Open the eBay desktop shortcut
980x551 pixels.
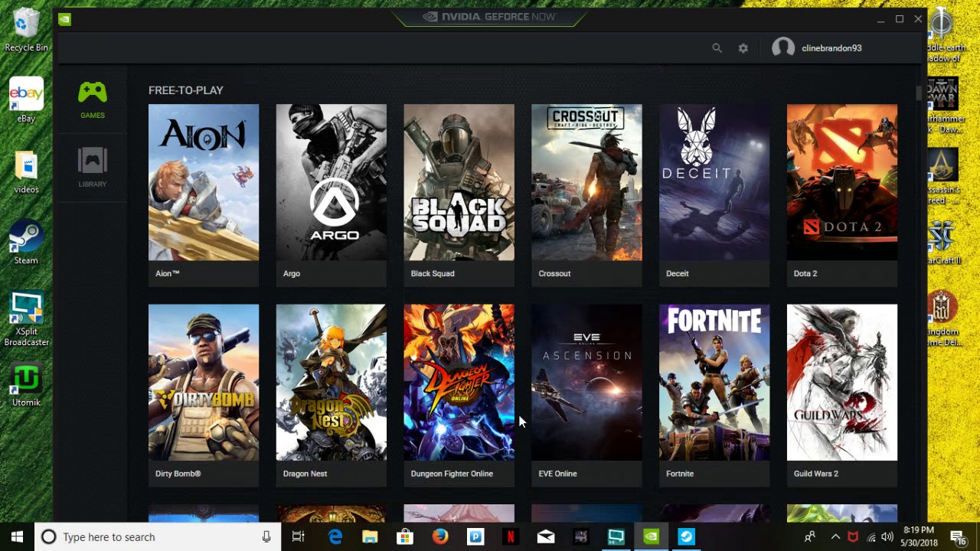(26, 100)
